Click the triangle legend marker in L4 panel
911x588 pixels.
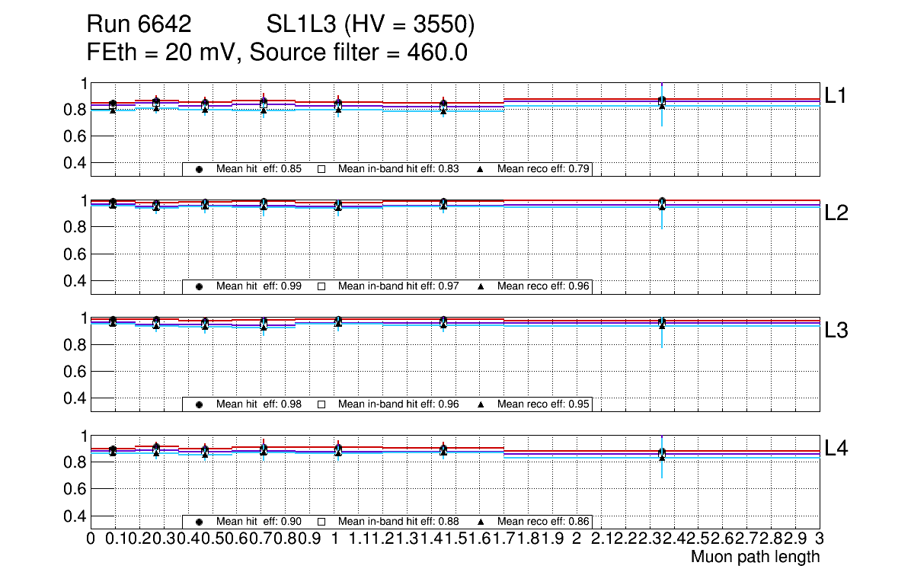(481, 522)
